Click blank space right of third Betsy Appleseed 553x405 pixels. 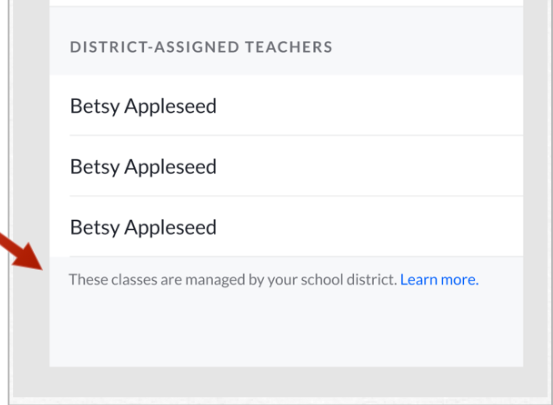[x=370, y=226]
